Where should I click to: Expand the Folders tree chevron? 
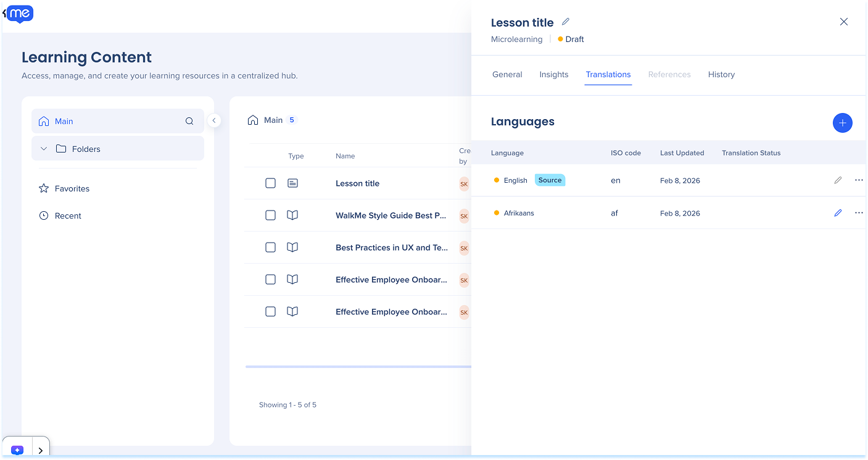tap(44, 149)
